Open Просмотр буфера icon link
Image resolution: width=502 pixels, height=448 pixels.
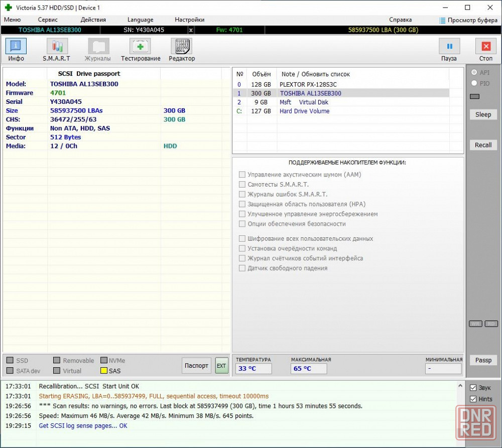coord(442,21)
